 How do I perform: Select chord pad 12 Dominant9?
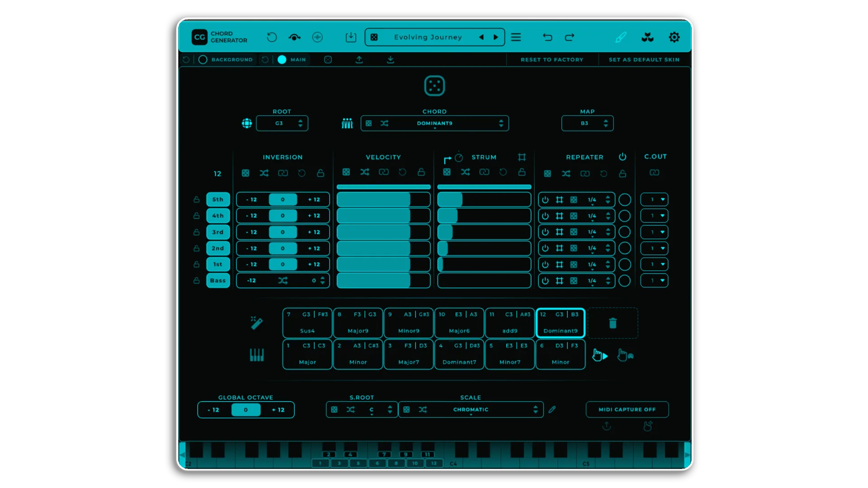(x=561, y=323)
